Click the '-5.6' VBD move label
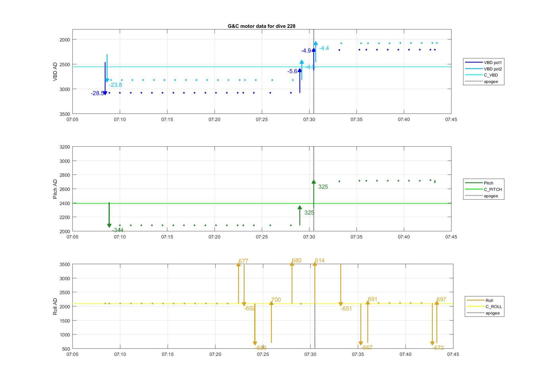 292,71
